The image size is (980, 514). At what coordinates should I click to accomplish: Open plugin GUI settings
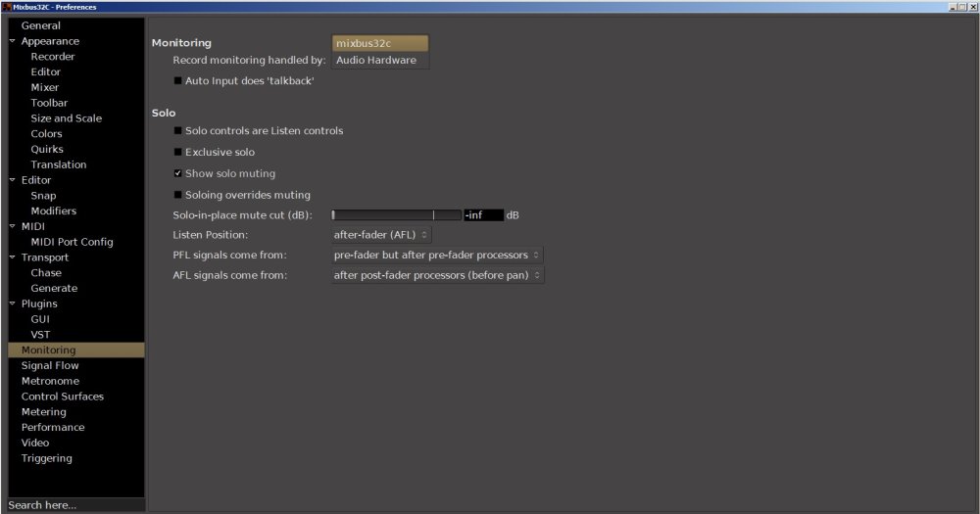coord(40,319)
